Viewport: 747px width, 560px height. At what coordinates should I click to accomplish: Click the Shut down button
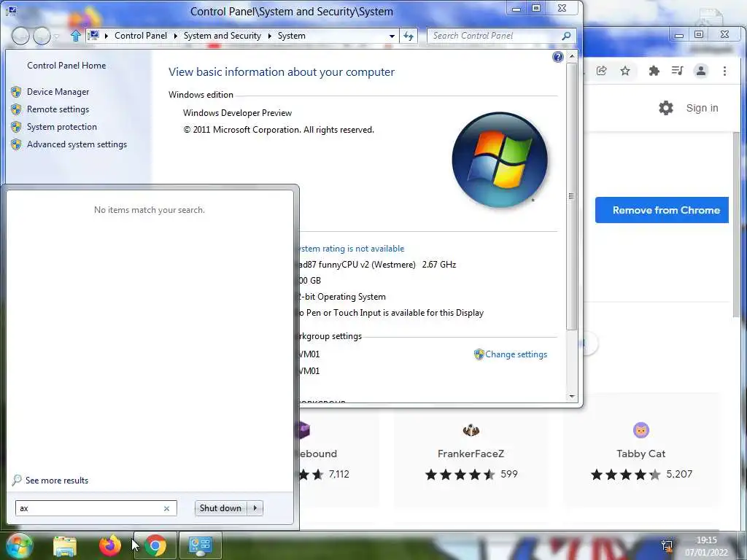[x=220, y=508]
